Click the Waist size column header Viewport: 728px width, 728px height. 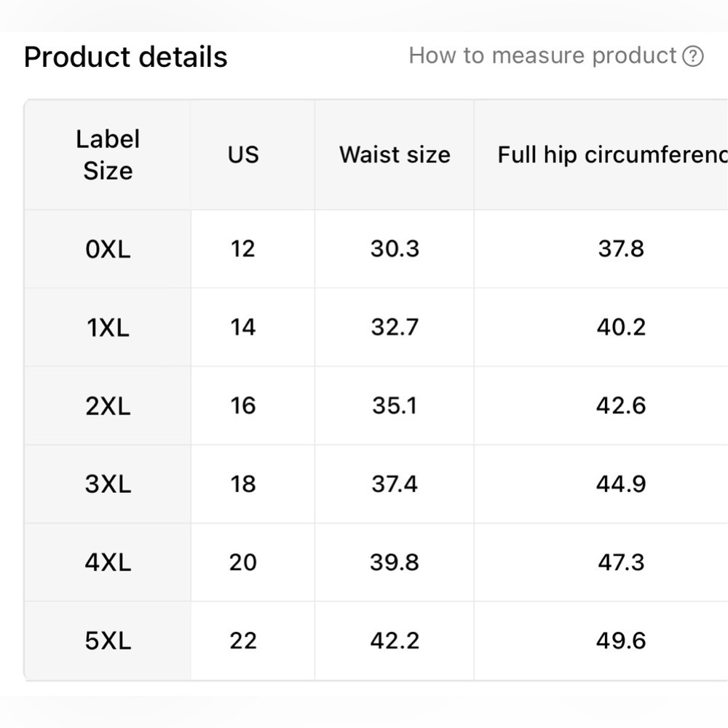click(395, 154)
